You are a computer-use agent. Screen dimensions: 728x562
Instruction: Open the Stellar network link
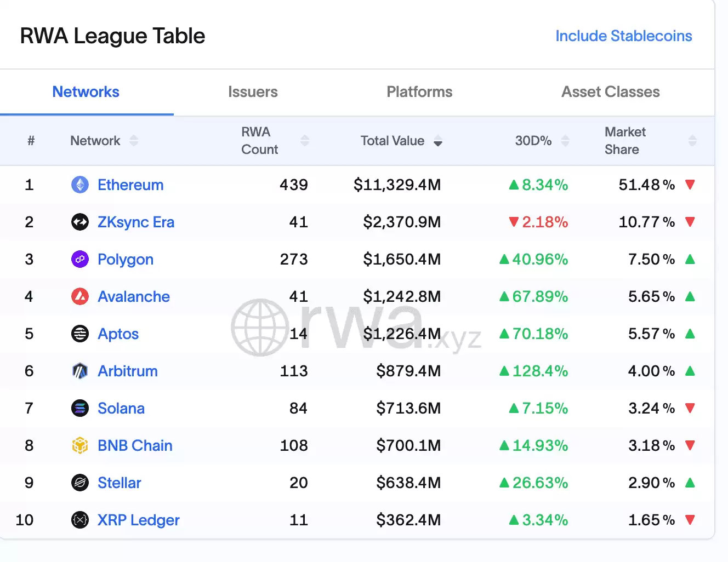point(120,483)
